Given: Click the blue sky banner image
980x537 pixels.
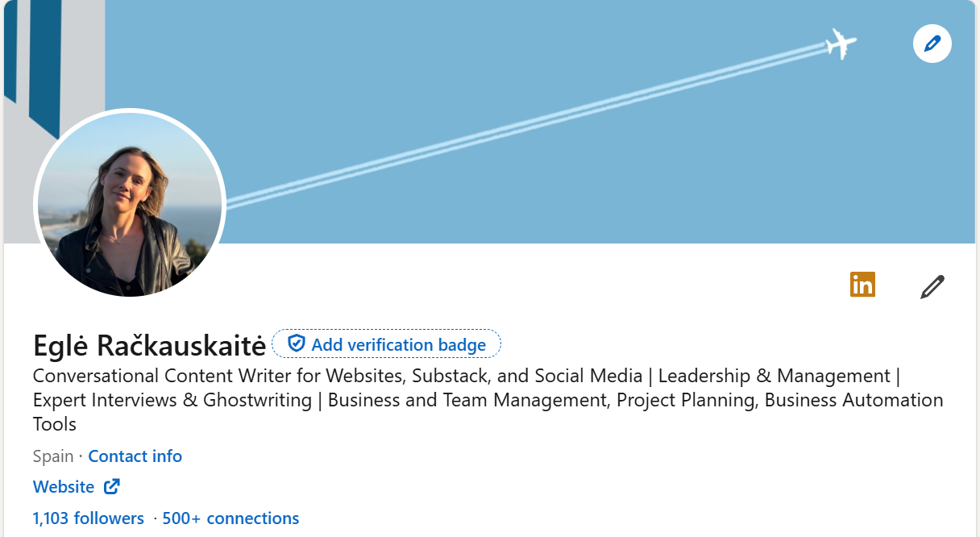Looking at the screenshot, I should (x=524, y=121).
